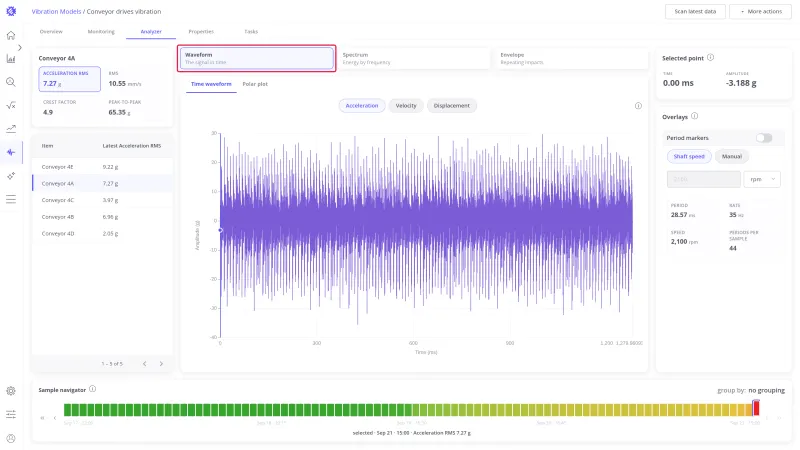Click the Latest Acceleration RMS column header
The height and width of the screenshot is (450, 800).
click(132, 146)
